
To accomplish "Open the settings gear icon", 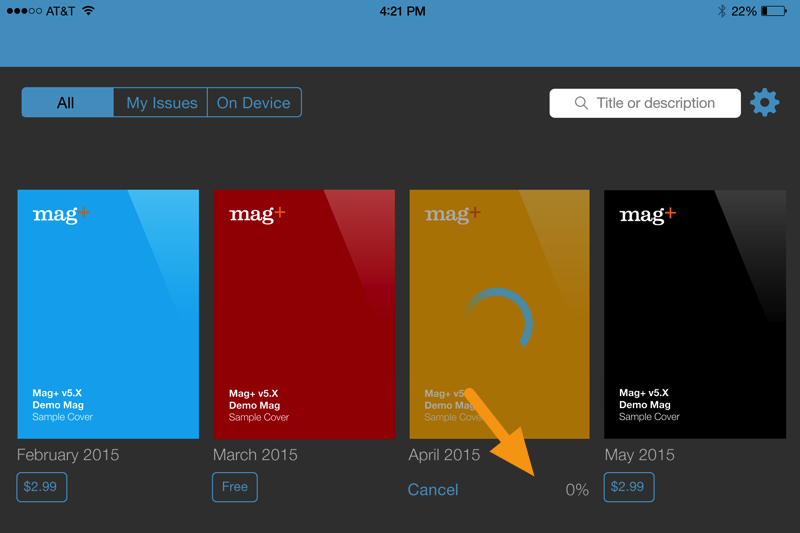I will pyautogui.click(x=764, y=103).
